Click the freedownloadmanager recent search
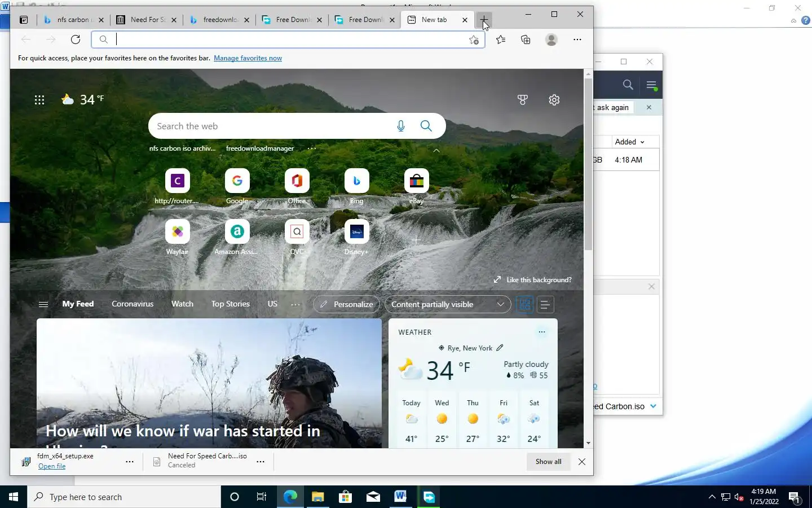 [260, 148]
